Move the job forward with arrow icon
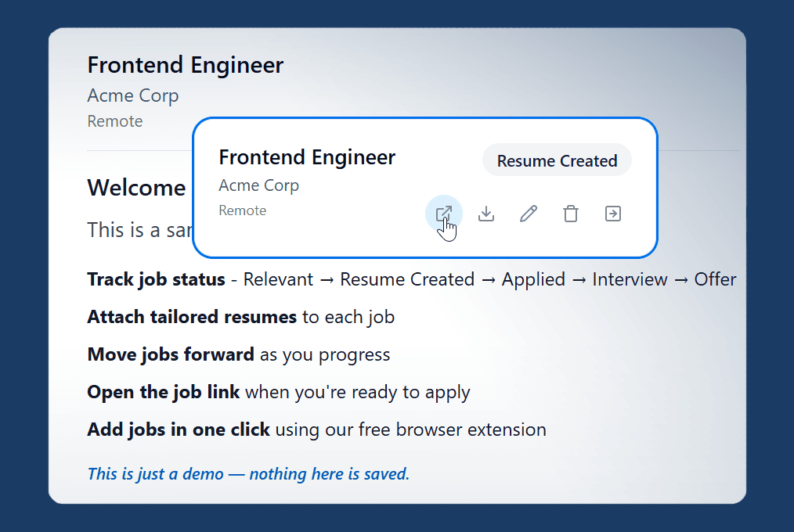 (613, 213)
